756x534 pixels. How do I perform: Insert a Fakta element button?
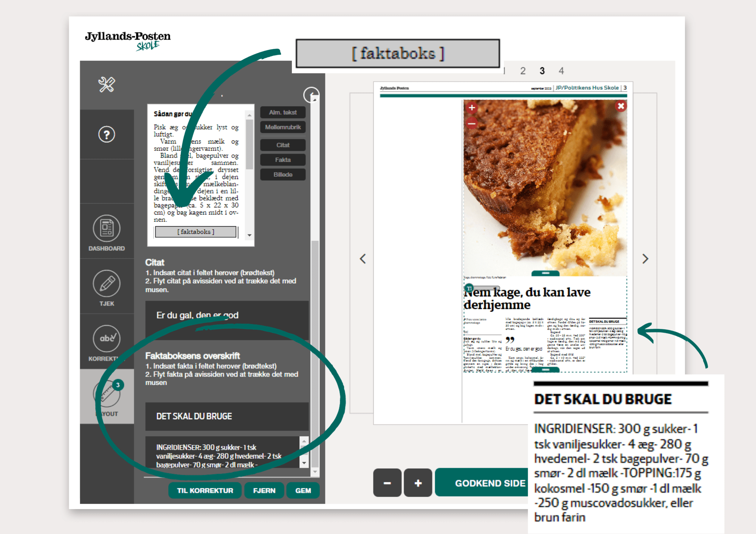(x=283, y=160)
